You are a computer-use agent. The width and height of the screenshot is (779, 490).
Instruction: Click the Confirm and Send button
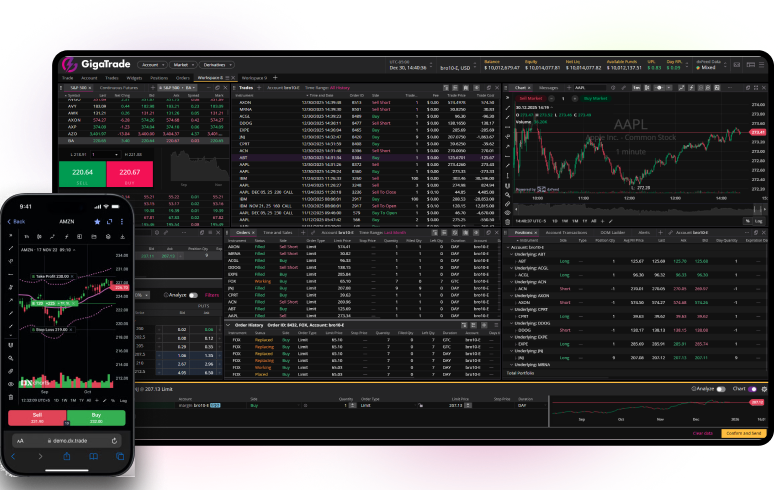(744, 433)
